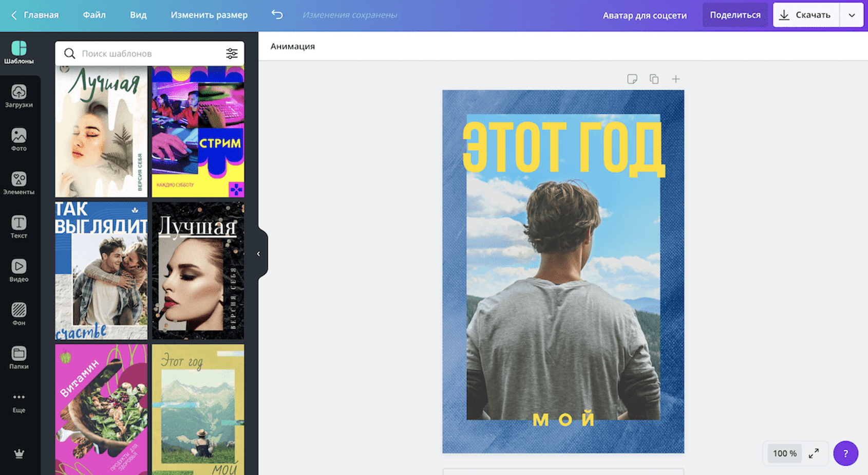Select the СТРИМ template thumbnail
This screenshot has height=475, width=868.
click(x=198, y=132)
